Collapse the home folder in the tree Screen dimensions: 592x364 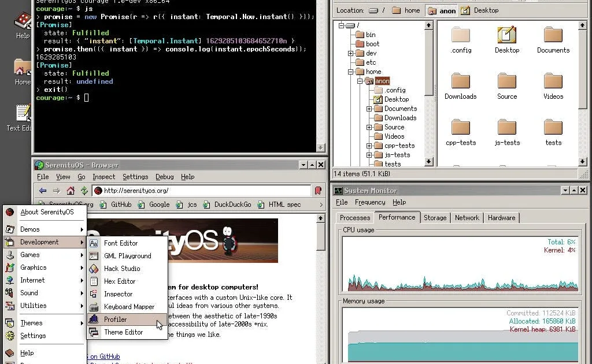[x=350, y=72]
